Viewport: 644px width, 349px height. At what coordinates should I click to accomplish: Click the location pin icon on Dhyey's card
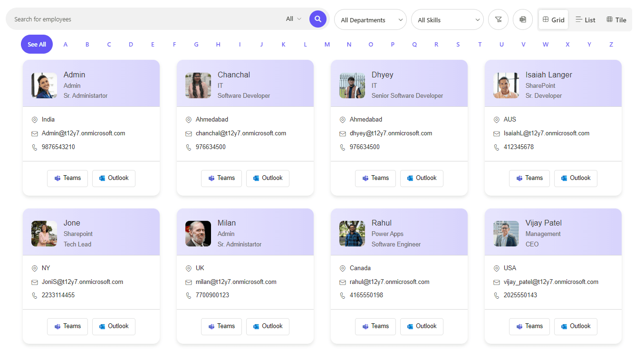343,120
